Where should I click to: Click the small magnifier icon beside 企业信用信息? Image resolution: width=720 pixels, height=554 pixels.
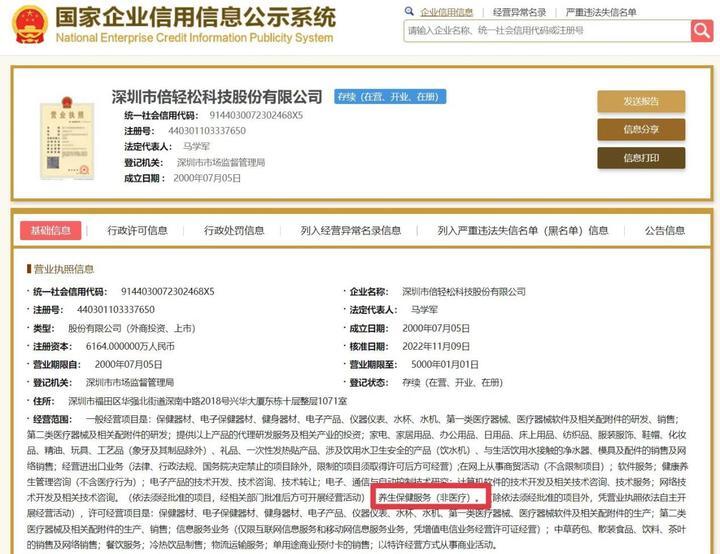409,11
